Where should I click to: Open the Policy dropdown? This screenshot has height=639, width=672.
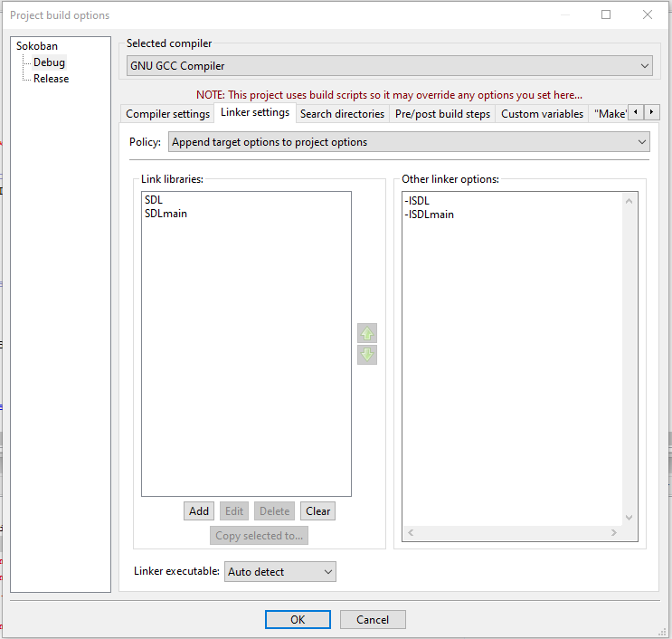[409, 142]
